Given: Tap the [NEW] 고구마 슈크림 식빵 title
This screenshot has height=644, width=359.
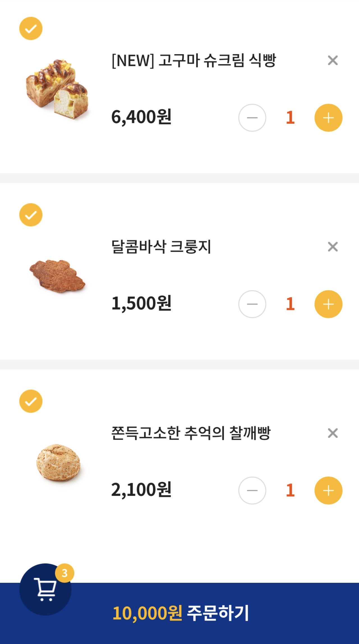Looking at the screenshot, I should [194, 60].
